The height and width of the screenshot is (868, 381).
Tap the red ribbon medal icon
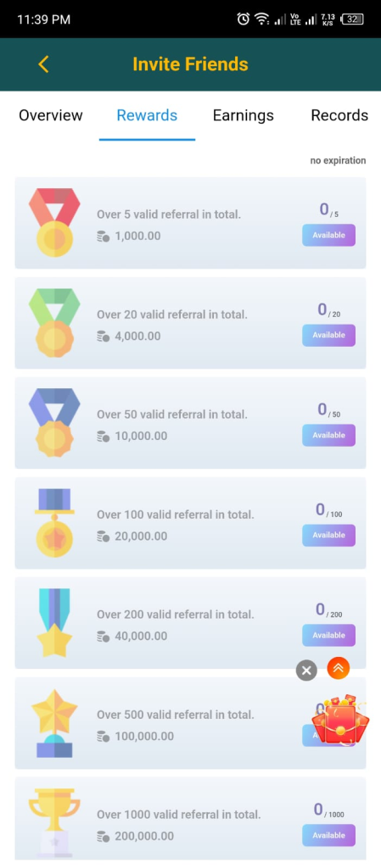[x=54, y=223]
